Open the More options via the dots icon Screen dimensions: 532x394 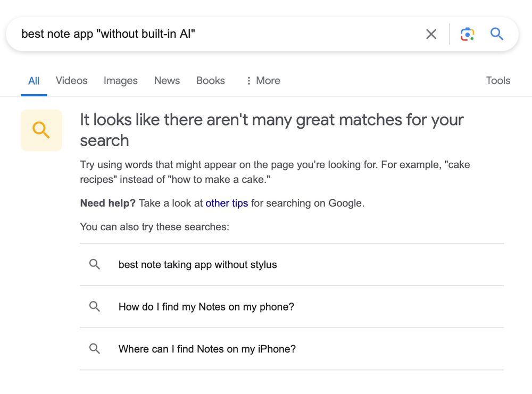[x=248, y=80]
